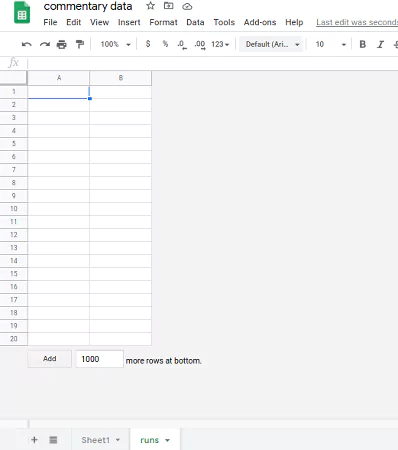Image resolution: width=398 pixels, height=450 pixels.
Task: Open the Last edit history link
Action: (357, 22)
